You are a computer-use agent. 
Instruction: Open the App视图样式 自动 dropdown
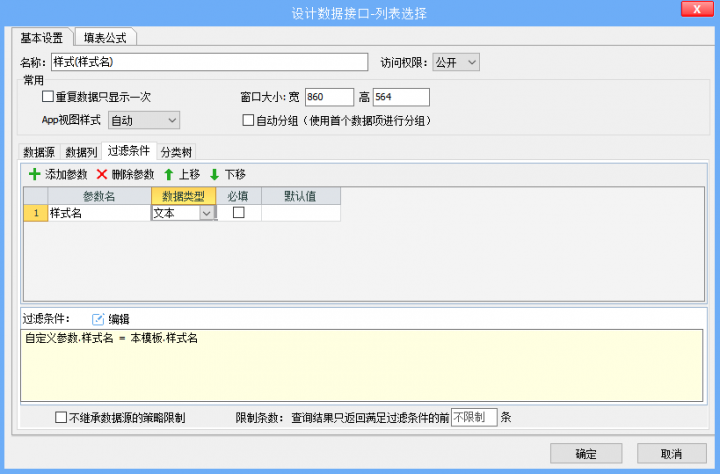click(x=144, y=120)
